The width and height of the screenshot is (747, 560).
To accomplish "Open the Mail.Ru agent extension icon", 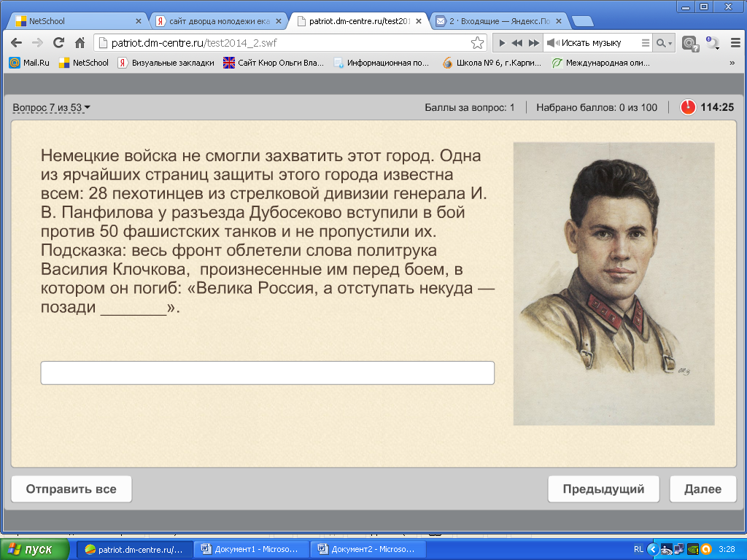I will pos(689,43).
